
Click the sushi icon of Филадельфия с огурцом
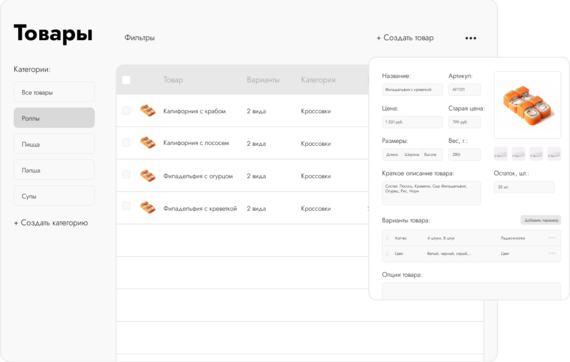(x=148, y=176)
